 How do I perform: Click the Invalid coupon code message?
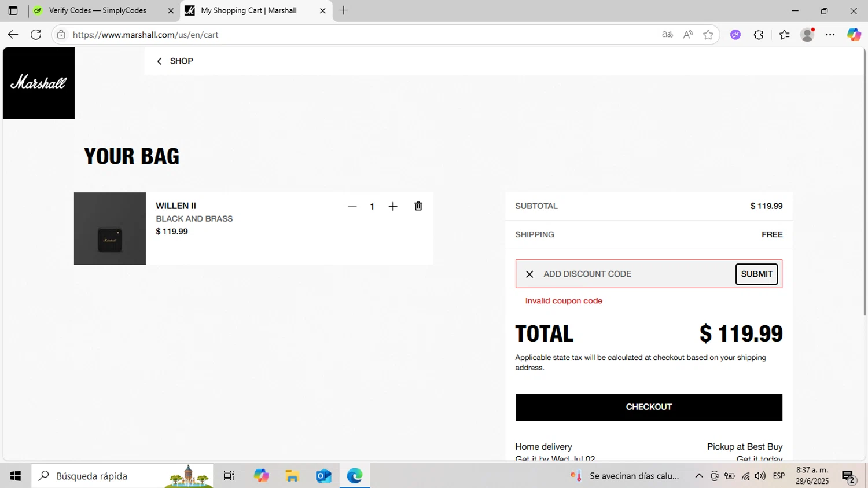564,300
